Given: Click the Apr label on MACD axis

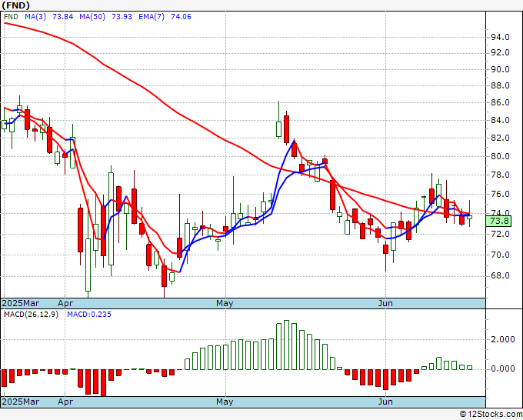Looking at the screenshot, I should [x=65, y=402].
